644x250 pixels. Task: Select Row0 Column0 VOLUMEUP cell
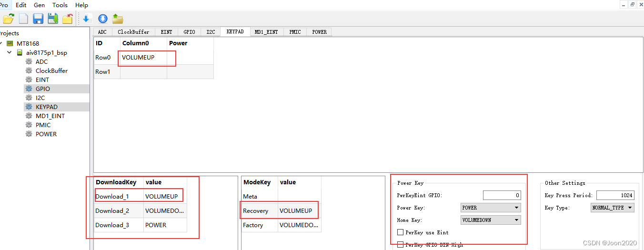point(143,57)
